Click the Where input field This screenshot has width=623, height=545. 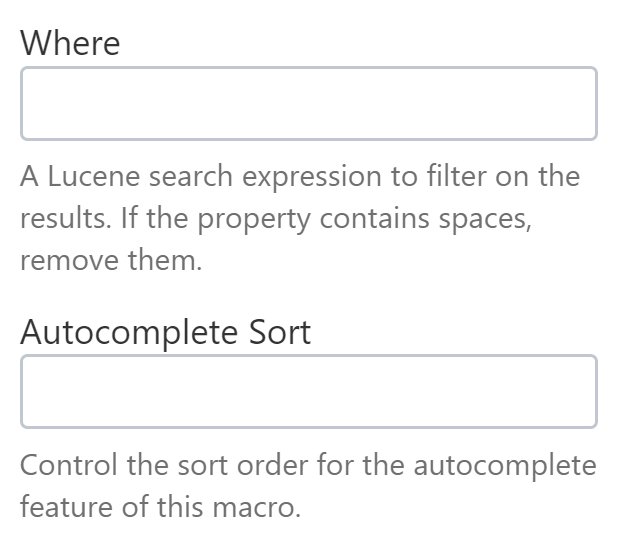pos(308,103)
